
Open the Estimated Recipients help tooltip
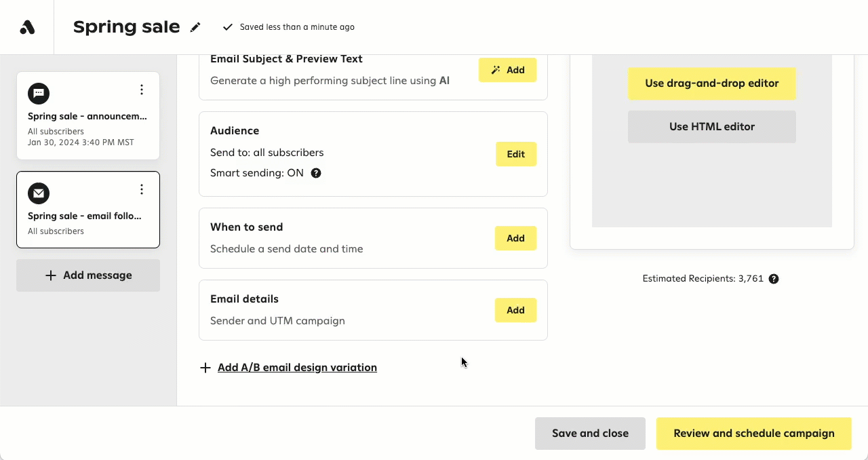774,279
